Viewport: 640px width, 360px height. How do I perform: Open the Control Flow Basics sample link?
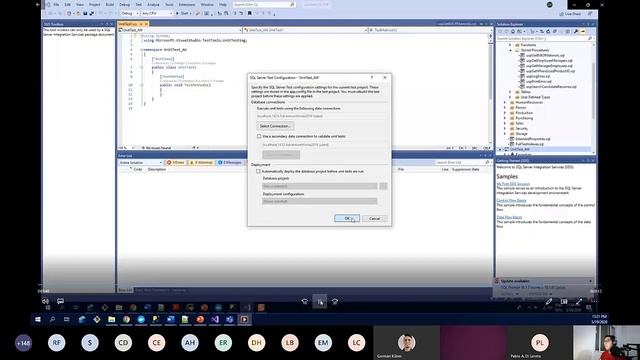[511, 200]
